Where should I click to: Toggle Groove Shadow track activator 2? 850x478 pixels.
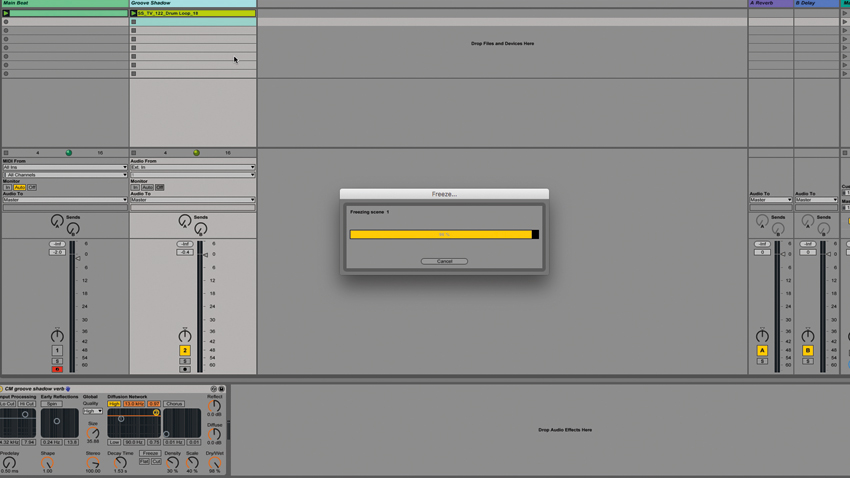(185, 351)
